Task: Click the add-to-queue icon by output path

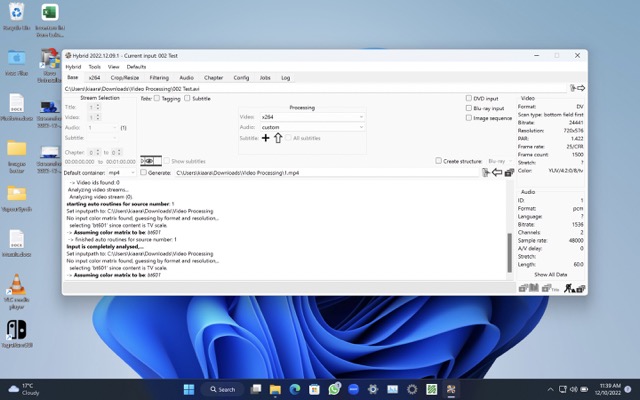Action: [x=509, y=172]
